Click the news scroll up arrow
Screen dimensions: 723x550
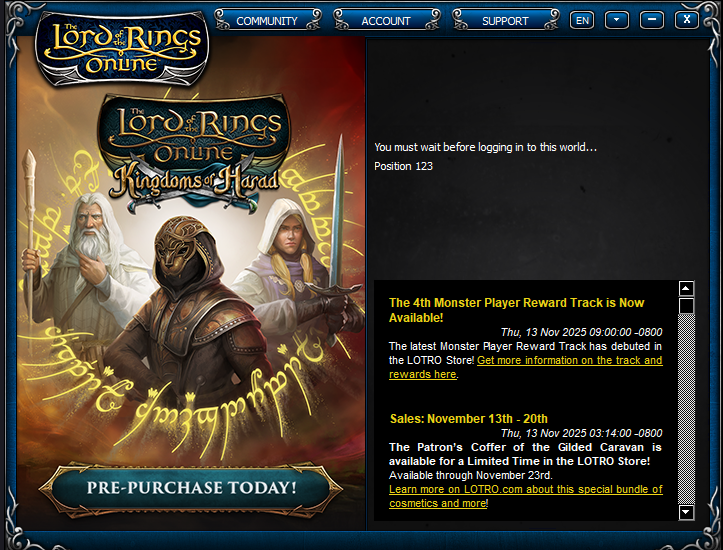click(x=686, y=289)
